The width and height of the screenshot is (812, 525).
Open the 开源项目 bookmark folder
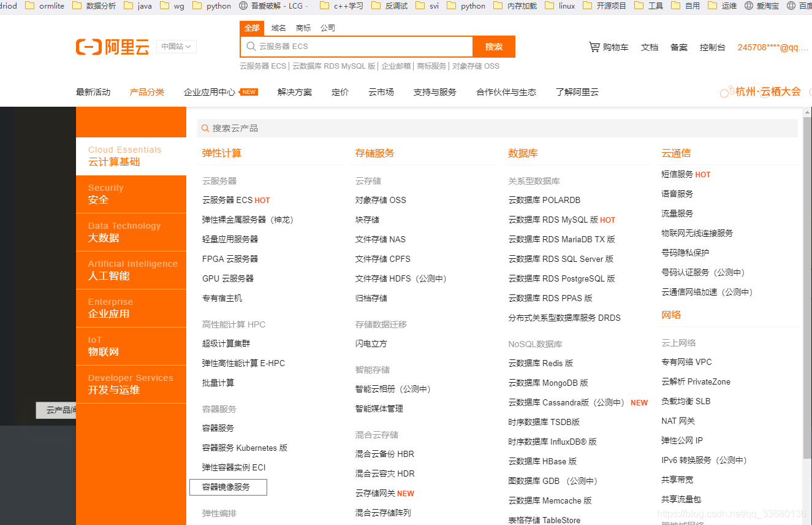(x=604, y=6)
